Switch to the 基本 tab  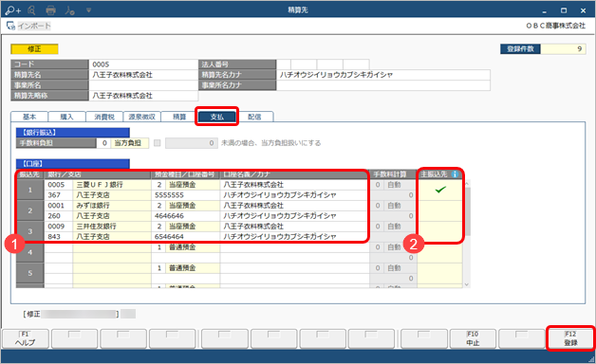pyautogui.click(x=29, y=117)
